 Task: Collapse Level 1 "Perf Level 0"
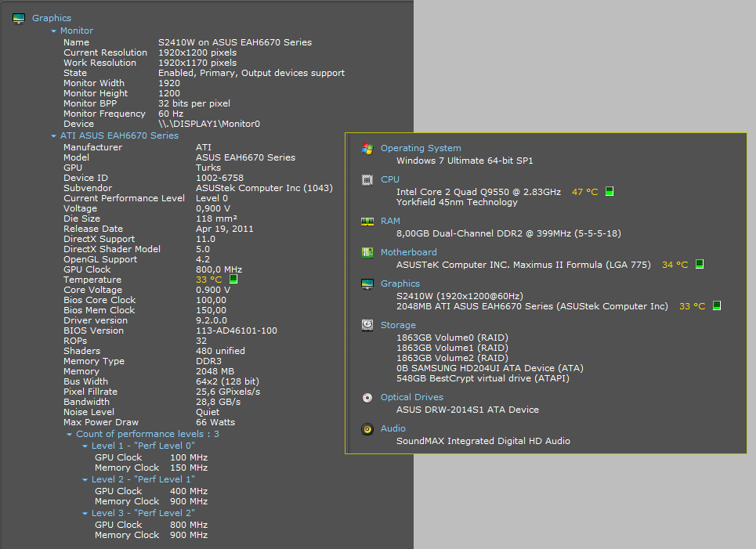85,446
